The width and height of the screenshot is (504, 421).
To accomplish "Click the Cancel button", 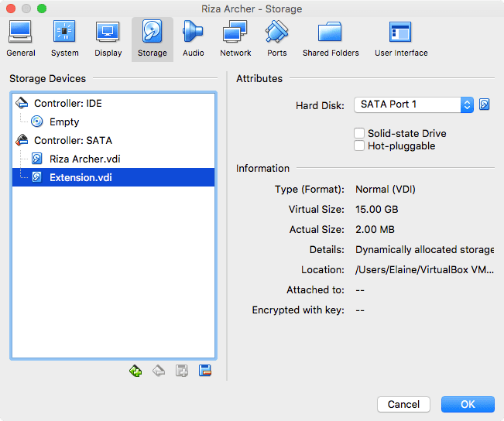I will [403, 404].
